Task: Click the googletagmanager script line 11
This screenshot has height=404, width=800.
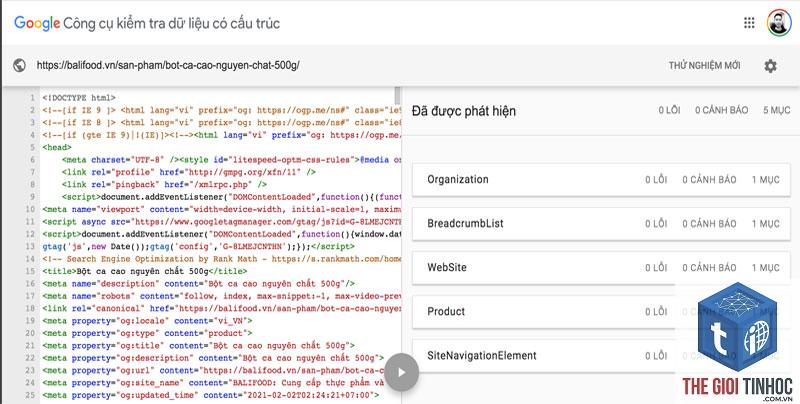Action: tap(222, 222)
